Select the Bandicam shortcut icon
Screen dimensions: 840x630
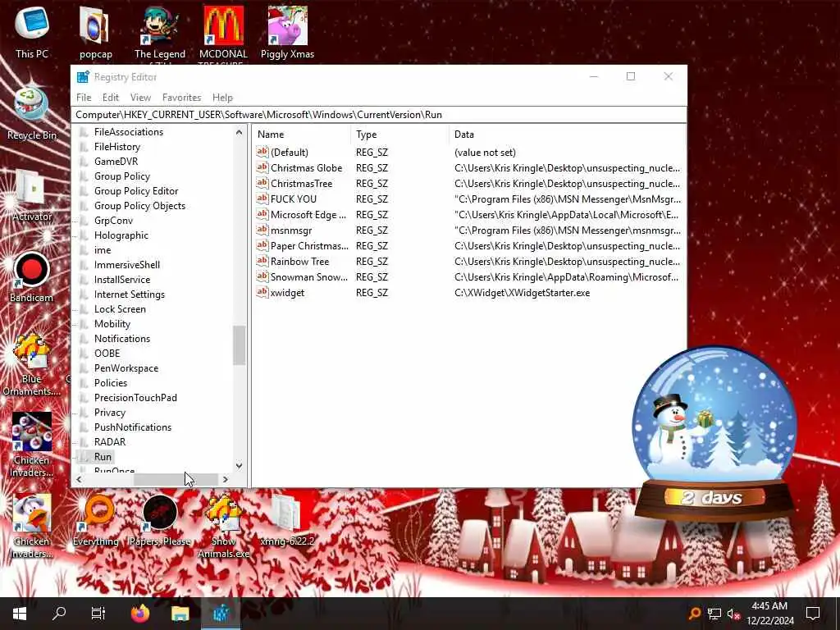click(x=32, y=276)
